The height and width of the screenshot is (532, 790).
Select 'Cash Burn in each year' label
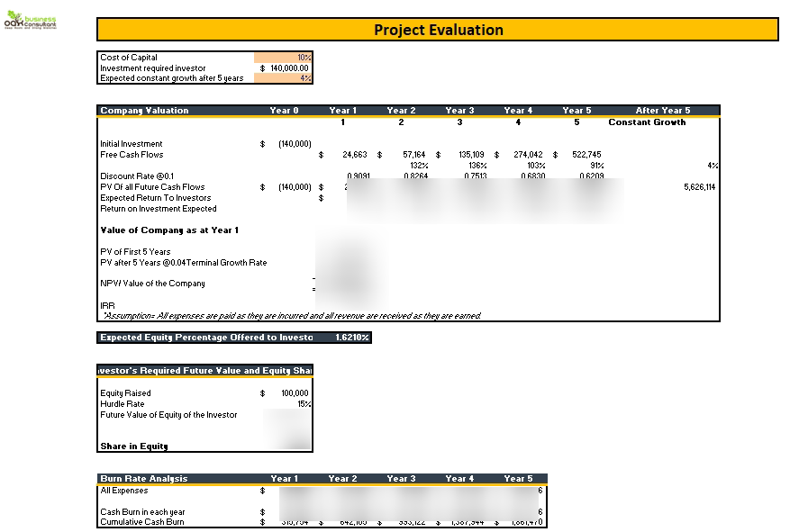[142, 512]
